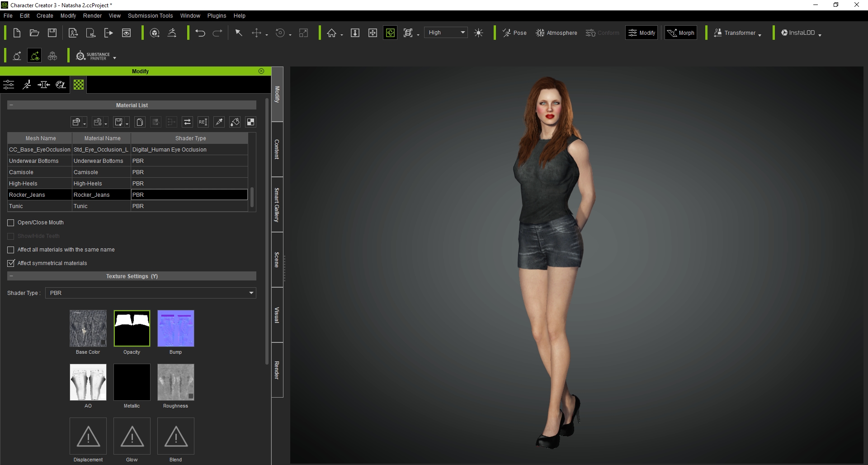Select the arrow selection tool
868x465 pixels.
coord(239,33)
